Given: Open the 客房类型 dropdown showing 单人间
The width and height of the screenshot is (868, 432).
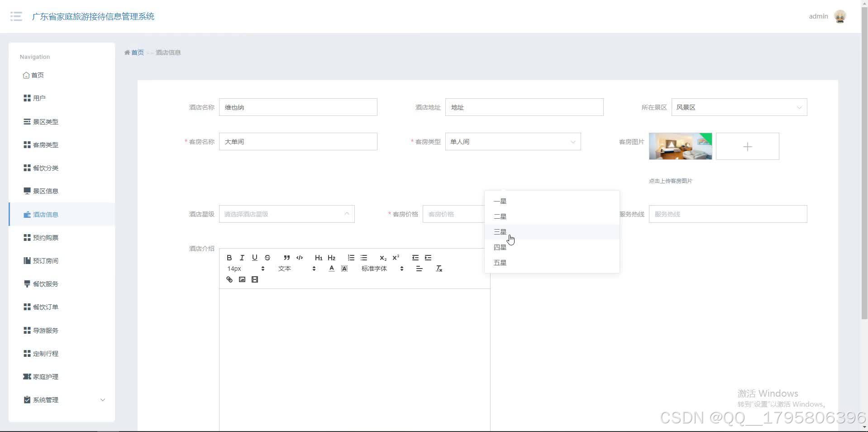Looking at the screenshot, I should 513,142.
